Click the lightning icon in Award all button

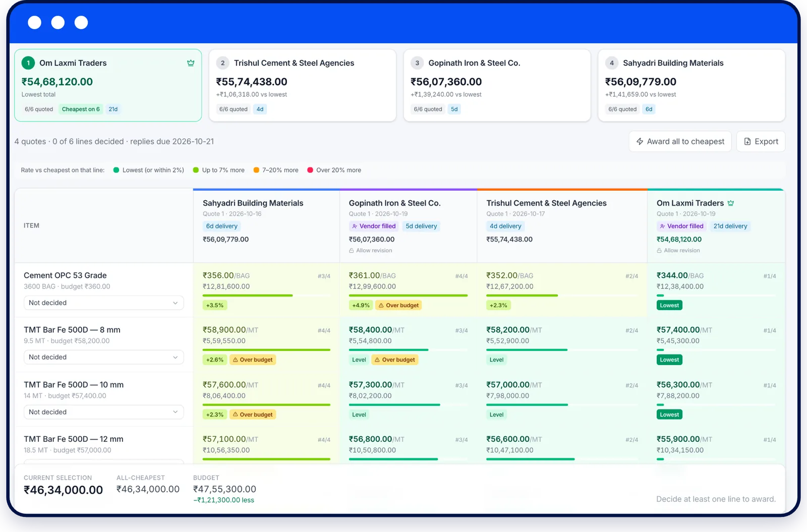tap(640, 142)
